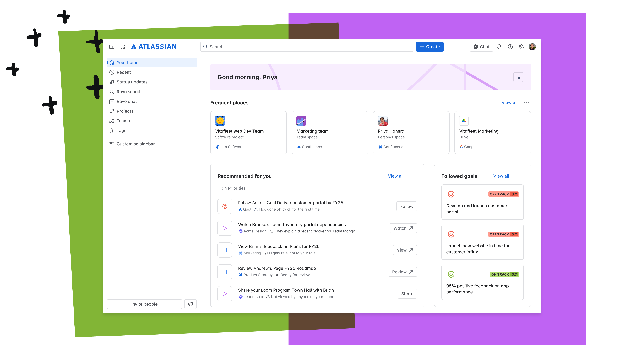Open the settings gear

pos(521,47)
